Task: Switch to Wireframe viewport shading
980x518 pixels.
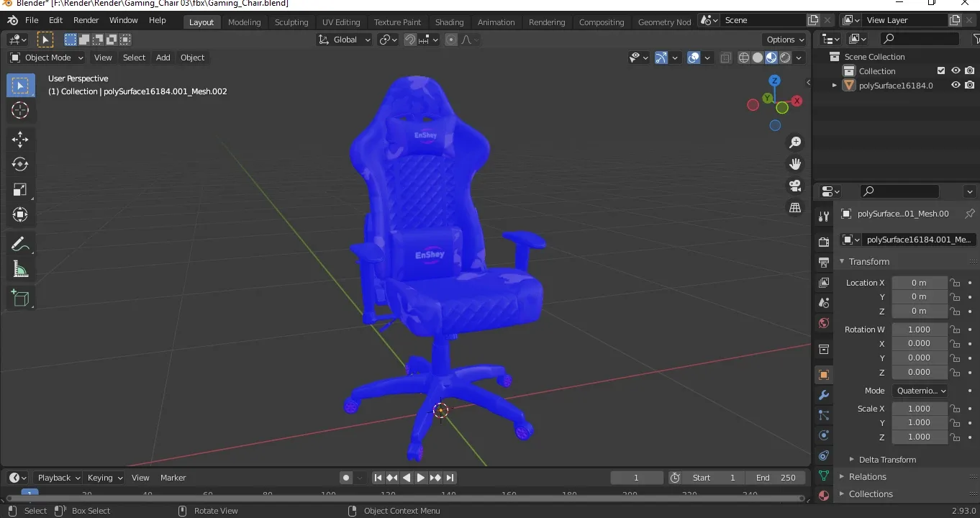Action: [744, 58]
